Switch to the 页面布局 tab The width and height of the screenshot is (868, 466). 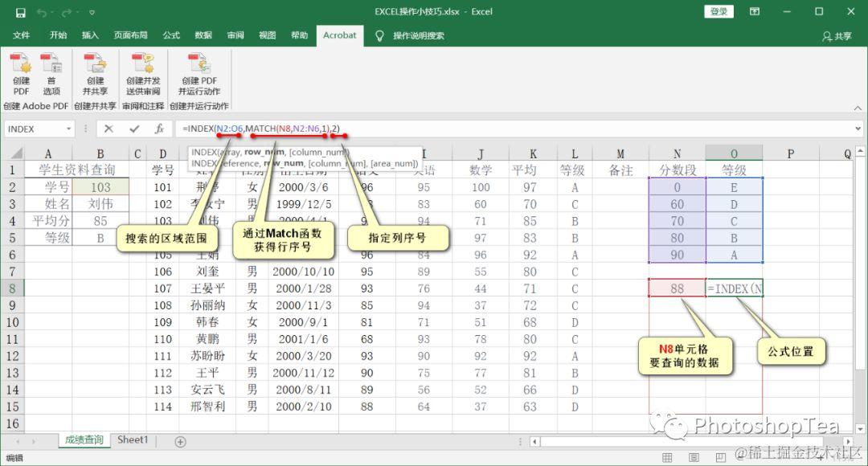pos(131,35)
